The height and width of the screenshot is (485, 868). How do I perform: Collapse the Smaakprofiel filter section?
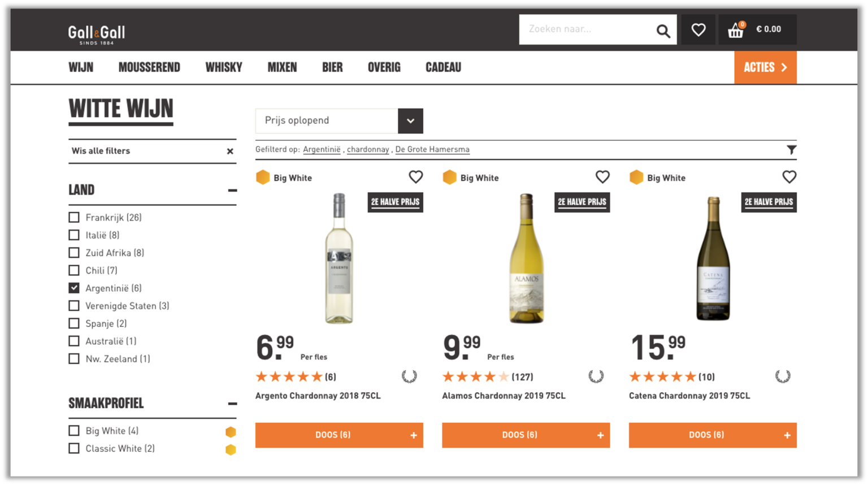click(x=232, y=404)
